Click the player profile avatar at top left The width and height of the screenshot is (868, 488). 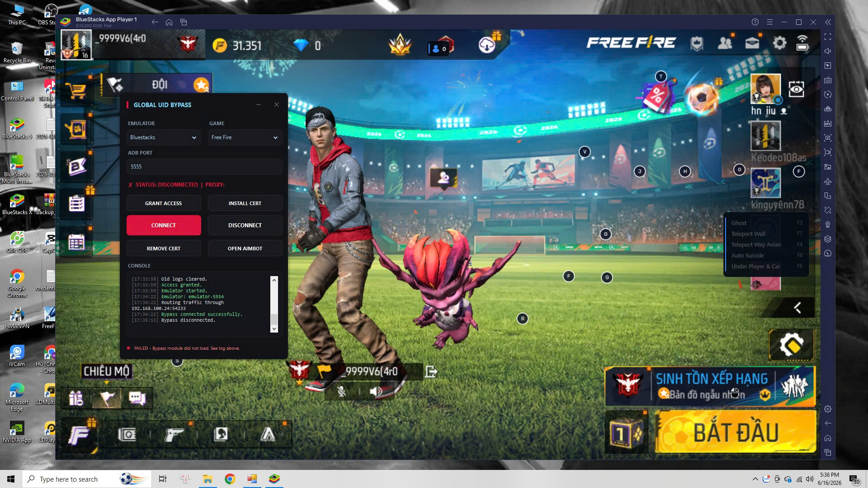tap(76, 45)
